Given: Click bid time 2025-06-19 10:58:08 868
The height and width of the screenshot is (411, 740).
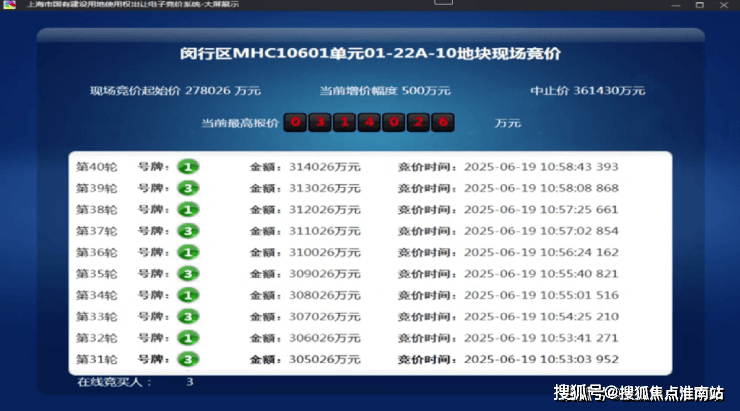Looking at the screenshot, I should [x=541, y=188].
